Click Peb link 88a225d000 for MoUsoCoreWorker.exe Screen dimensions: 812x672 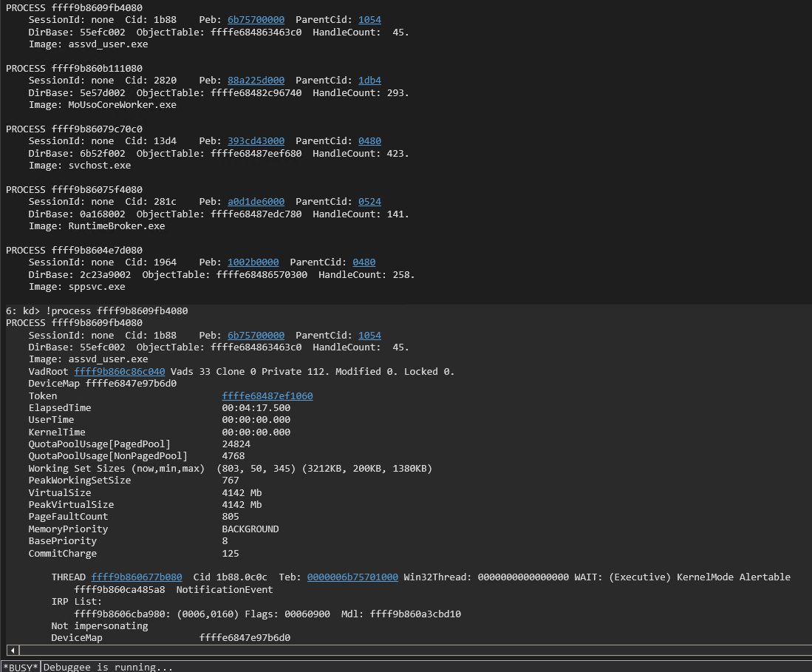click(256, 81)
